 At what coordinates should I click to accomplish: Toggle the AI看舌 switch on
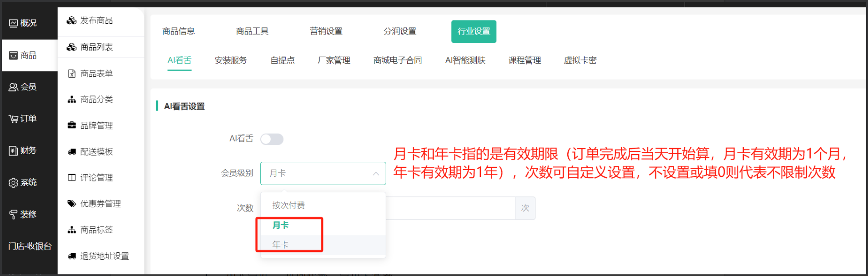[x=272, y=139]
